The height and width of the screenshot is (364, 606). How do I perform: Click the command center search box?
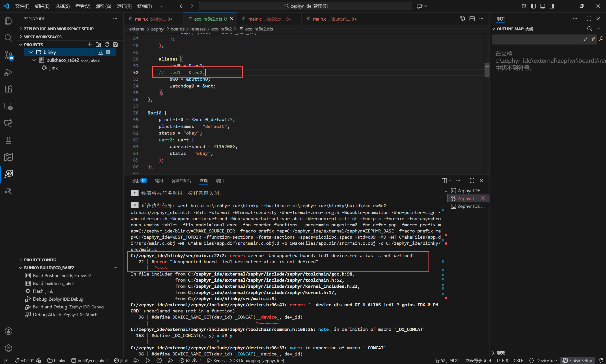305,6
